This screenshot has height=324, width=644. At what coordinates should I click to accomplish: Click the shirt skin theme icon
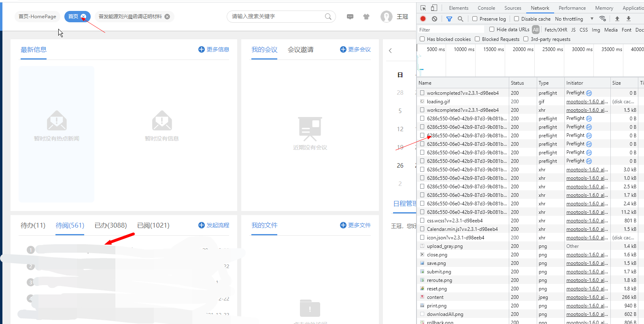(x=366, y=17)
